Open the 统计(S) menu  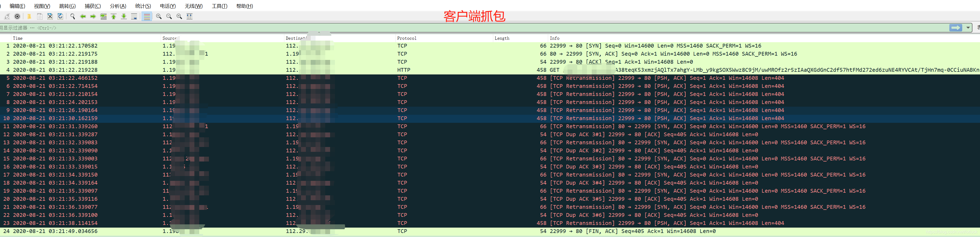point(143,6)
